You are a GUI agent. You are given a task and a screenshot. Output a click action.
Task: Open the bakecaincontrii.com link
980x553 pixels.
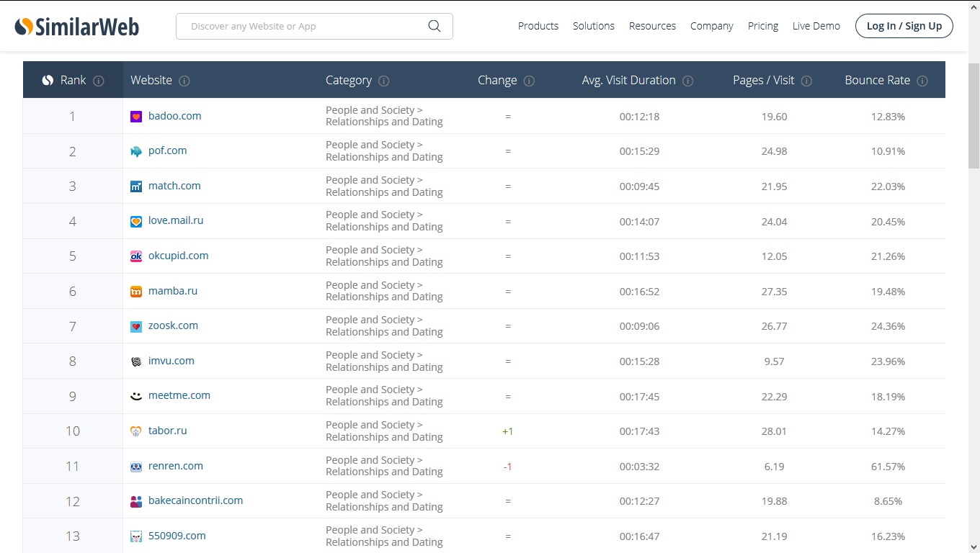click(x=196, y=500)
